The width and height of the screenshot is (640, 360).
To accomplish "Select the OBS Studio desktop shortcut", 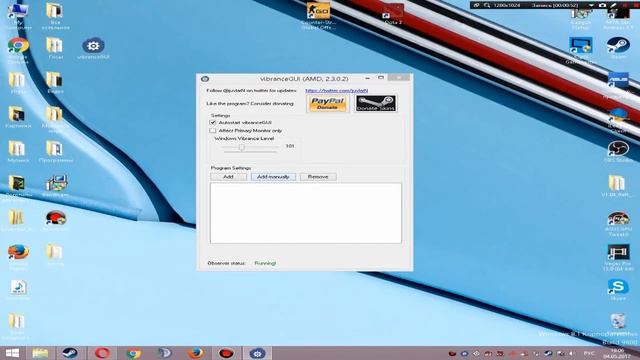I will pyautogui.click(x=618, y=152).
